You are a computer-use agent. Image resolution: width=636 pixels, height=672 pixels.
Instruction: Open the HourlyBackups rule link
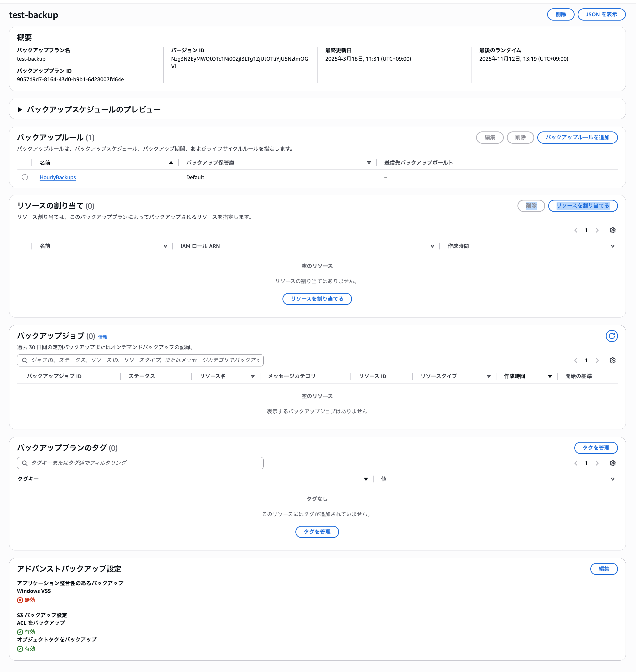pyautogui.click(x=58, y=177)
